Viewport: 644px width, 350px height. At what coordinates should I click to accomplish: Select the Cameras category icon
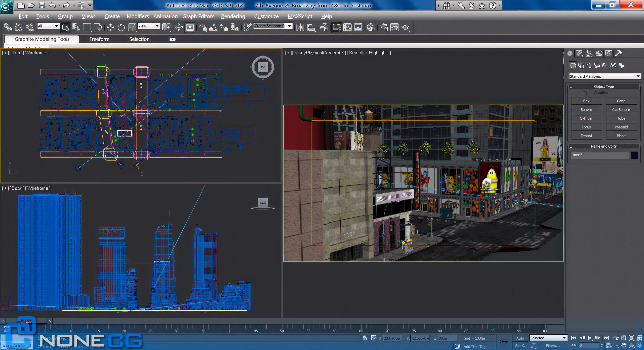coord(597,65)
